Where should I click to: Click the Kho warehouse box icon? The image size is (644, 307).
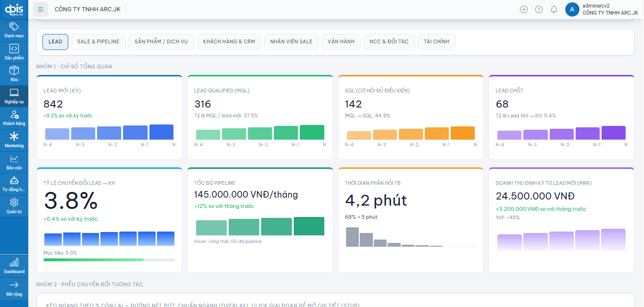14,71
